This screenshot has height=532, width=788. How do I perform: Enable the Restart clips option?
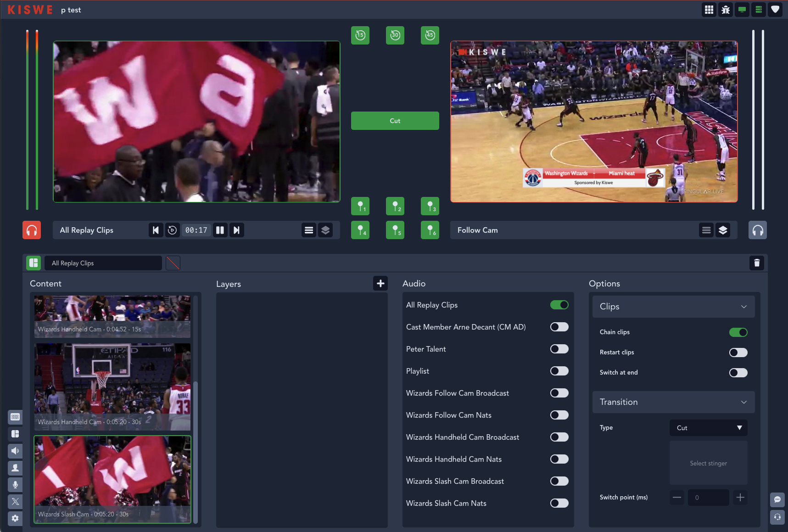(738, 353)
